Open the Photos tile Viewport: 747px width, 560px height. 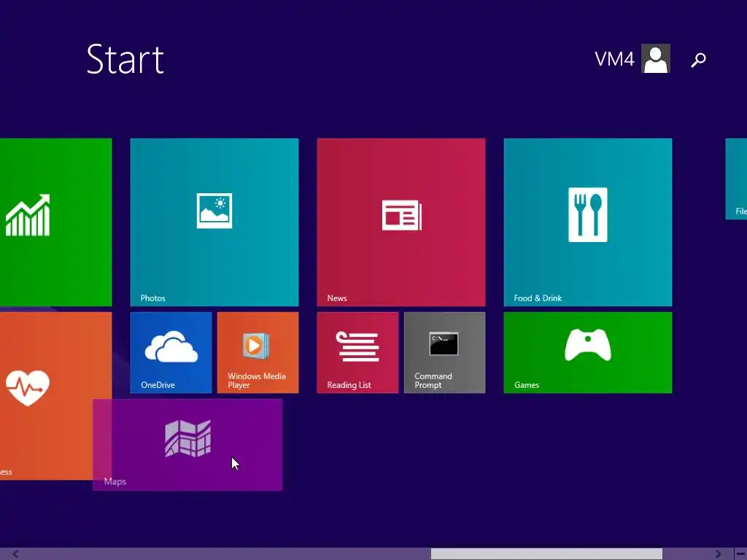214,222
